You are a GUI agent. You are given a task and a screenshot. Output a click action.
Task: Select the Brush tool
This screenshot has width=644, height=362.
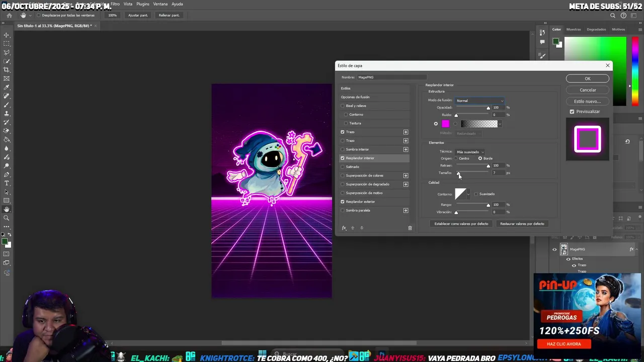[x=7, y=105]
